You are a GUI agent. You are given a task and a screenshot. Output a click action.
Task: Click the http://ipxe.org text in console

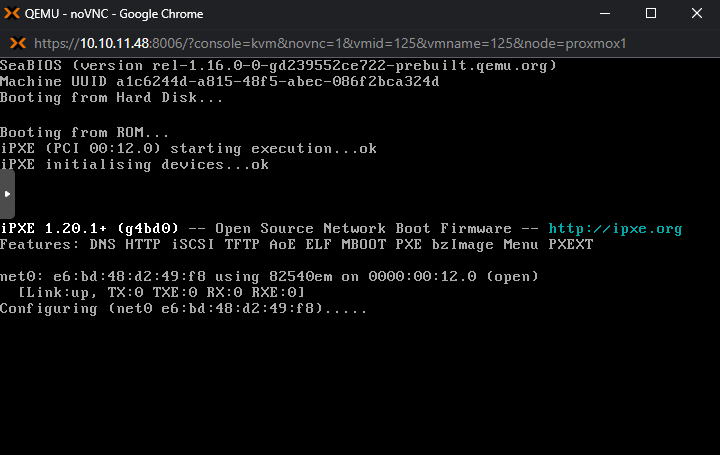coord(615,229)
